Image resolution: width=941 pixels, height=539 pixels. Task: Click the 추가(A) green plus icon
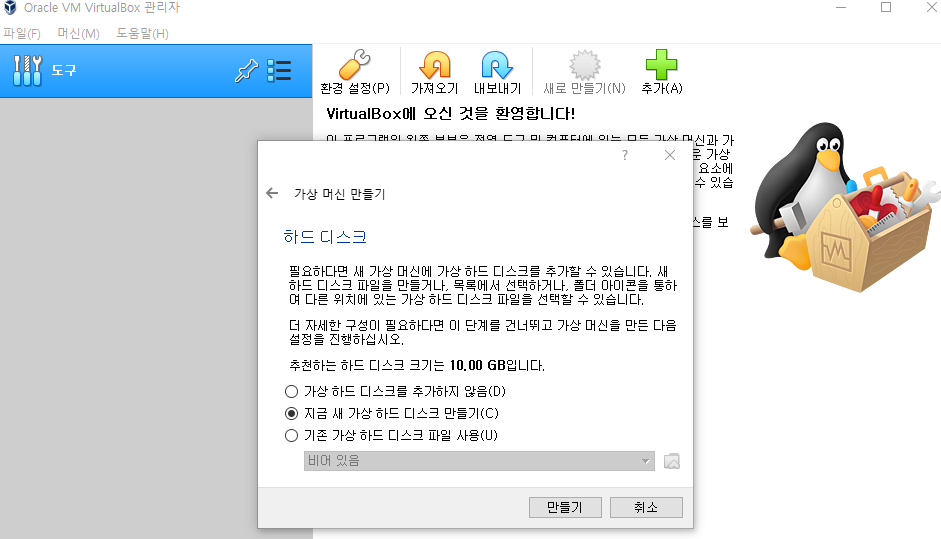[x=661, y=72]
